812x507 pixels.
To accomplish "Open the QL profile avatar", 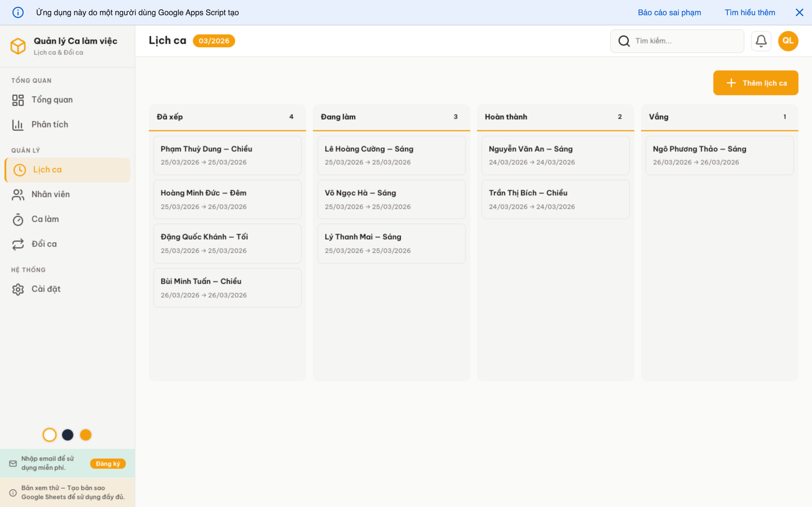I will click(788, 41).
